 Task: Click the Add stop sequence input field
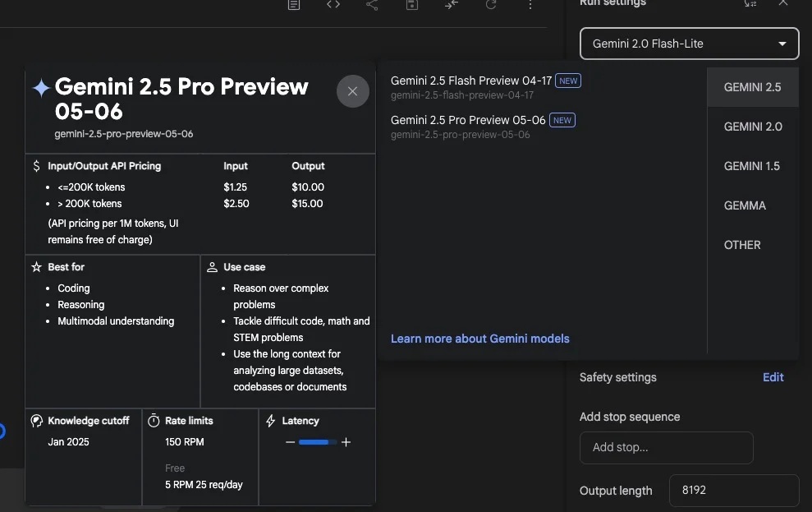pos(666,447)
